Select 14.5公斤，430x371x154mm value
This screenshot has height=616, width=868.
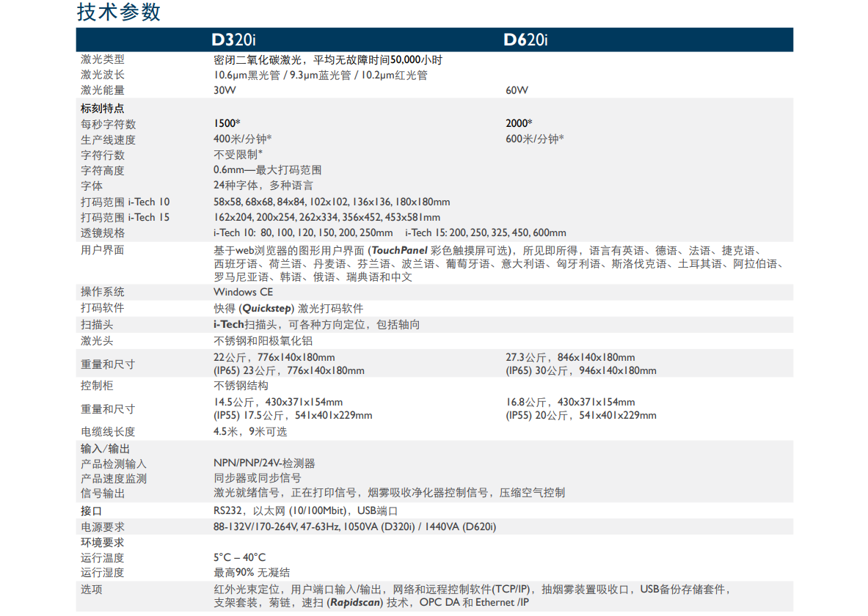pos(278,403)
